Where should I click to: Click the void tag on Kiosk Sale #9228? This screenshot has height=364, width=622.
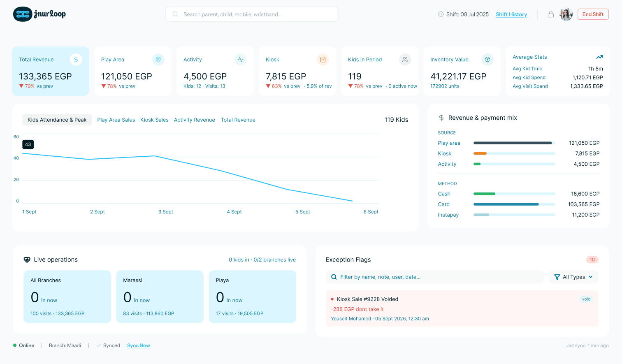[x=586, y=299]
